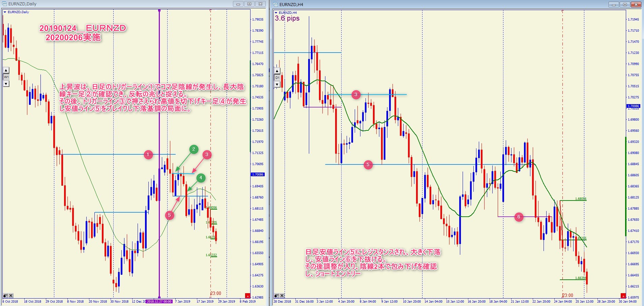Click the X icon in the H4 chart corner
644x306 pixels.
coord(282,296)
